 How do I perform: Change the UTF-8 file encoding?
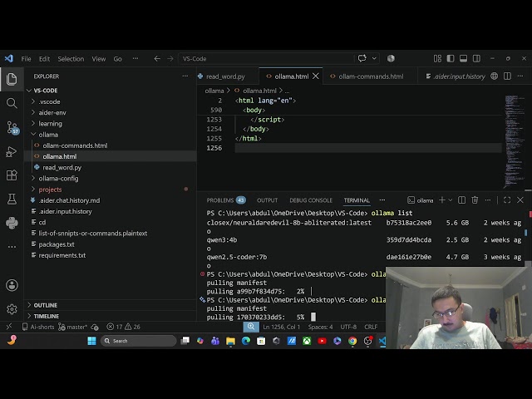(348, 327)
